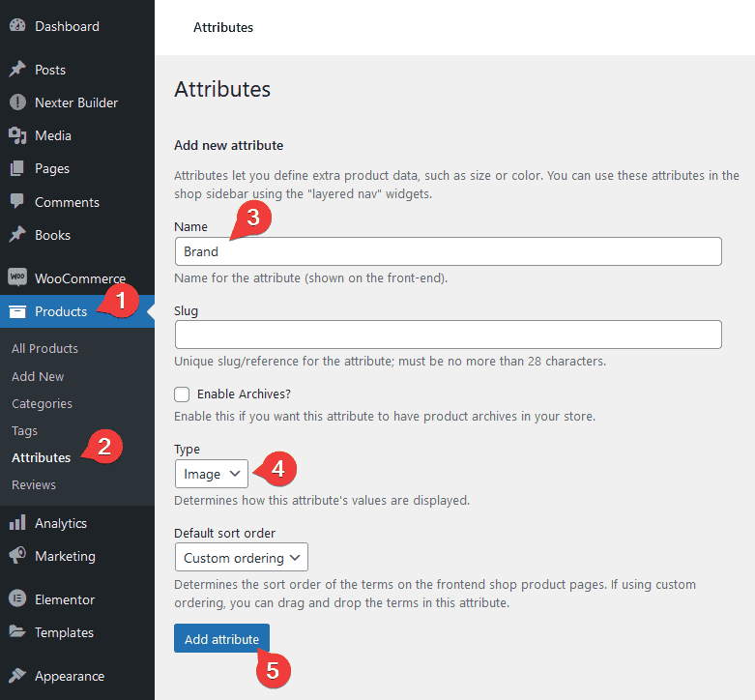Click the Dashboard gauge icon
Viewport: 755px width, 700px height.
[17, 25]
